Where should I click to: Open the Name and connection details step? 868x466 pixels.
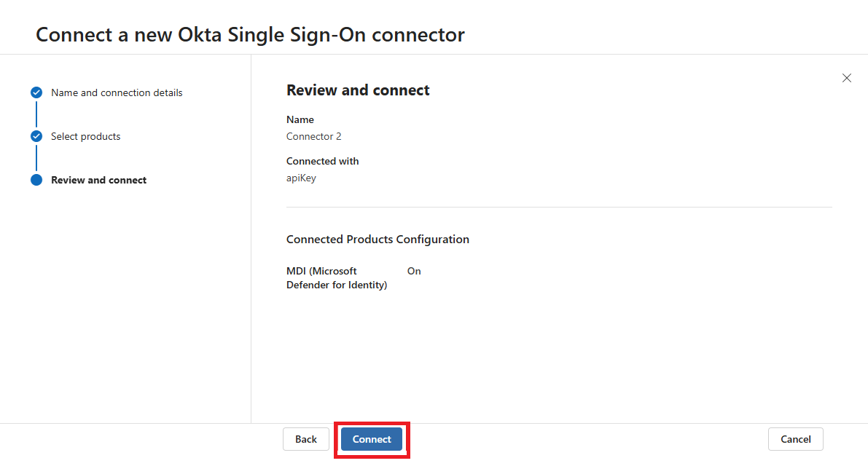pyautogui.click(x=117, y=92)
